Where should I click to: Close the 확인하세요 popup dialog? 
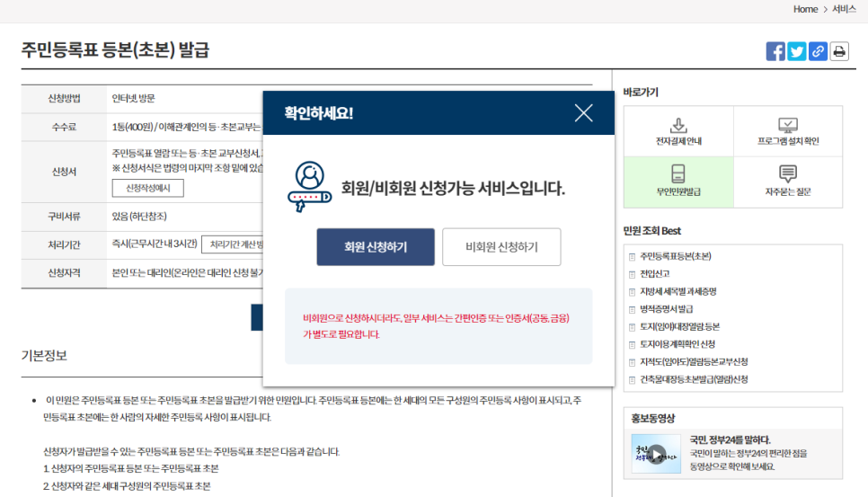[x=584, y=113]
